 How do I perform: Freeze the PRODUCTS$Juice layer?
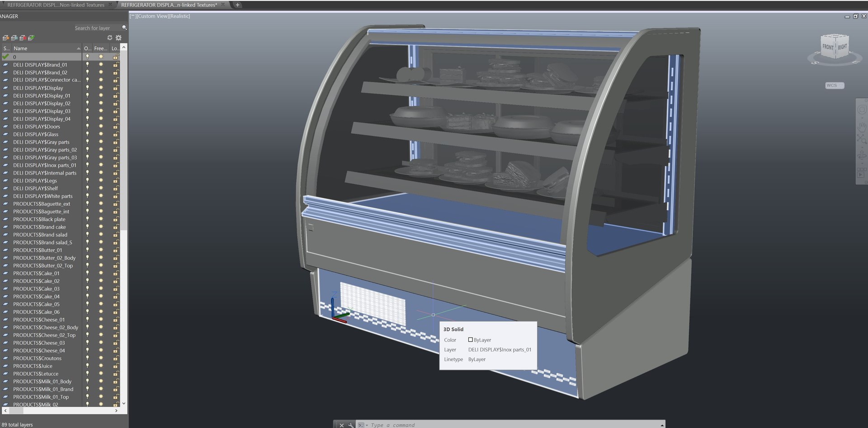point(101,366)
